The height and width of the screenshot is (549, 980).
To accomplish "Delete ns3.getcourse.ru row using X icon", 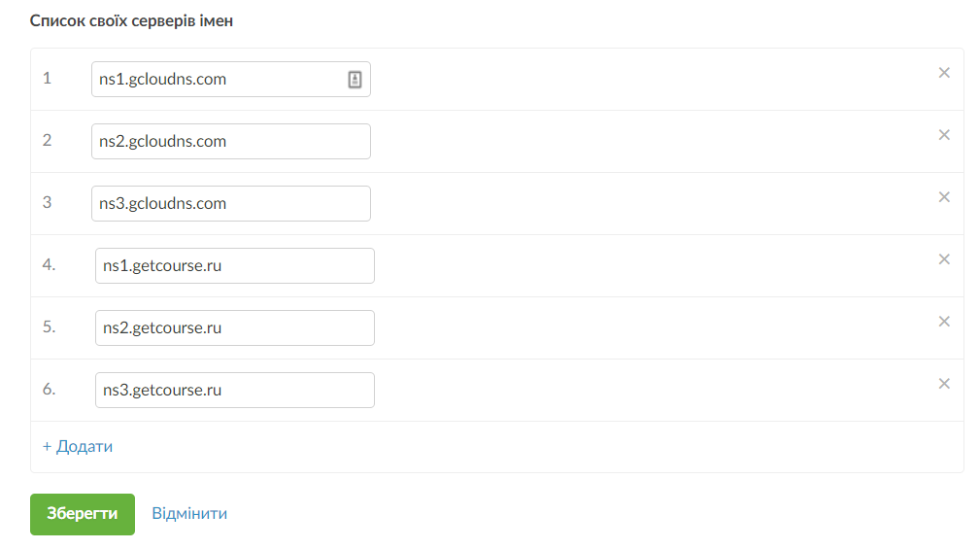I will [x=943, y=384].
